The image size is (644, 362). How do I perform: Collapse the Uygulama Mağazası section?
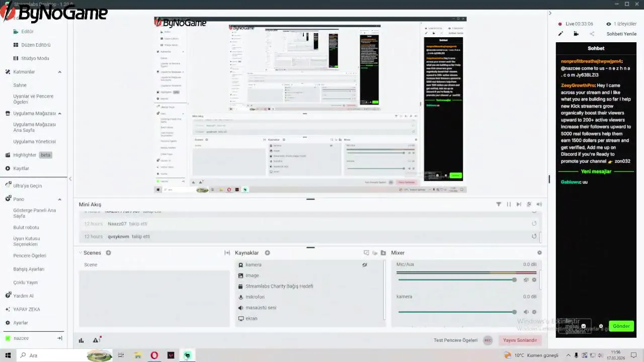59,113
